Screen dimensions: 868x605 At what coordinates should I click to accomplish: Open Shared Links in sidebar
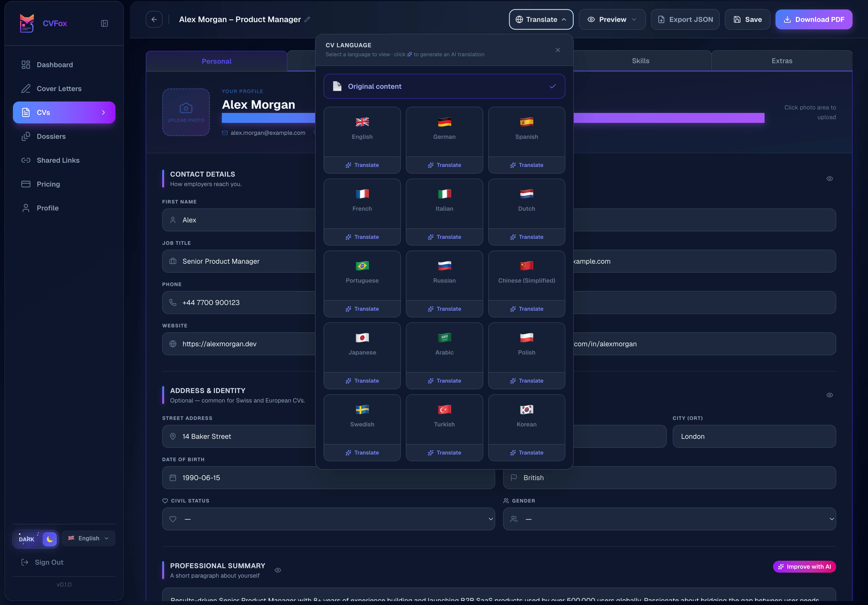tap(58, 160)
